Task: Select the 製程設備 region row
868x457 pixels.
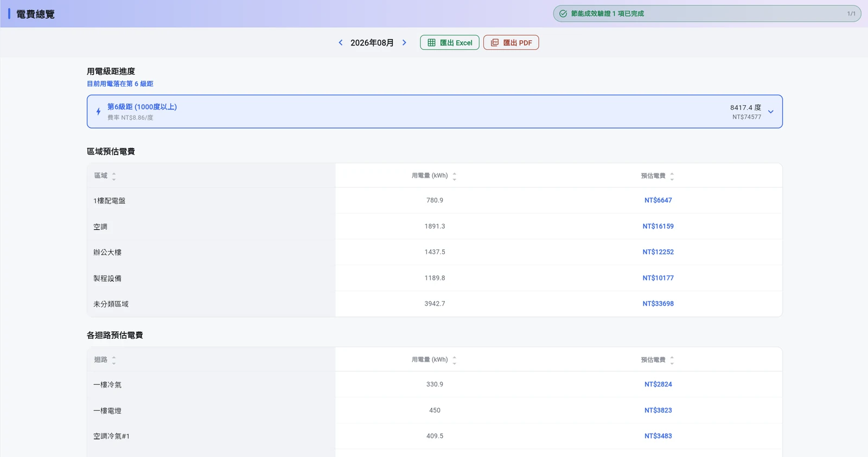Action: pyautogui.click(x=435, y=278)
